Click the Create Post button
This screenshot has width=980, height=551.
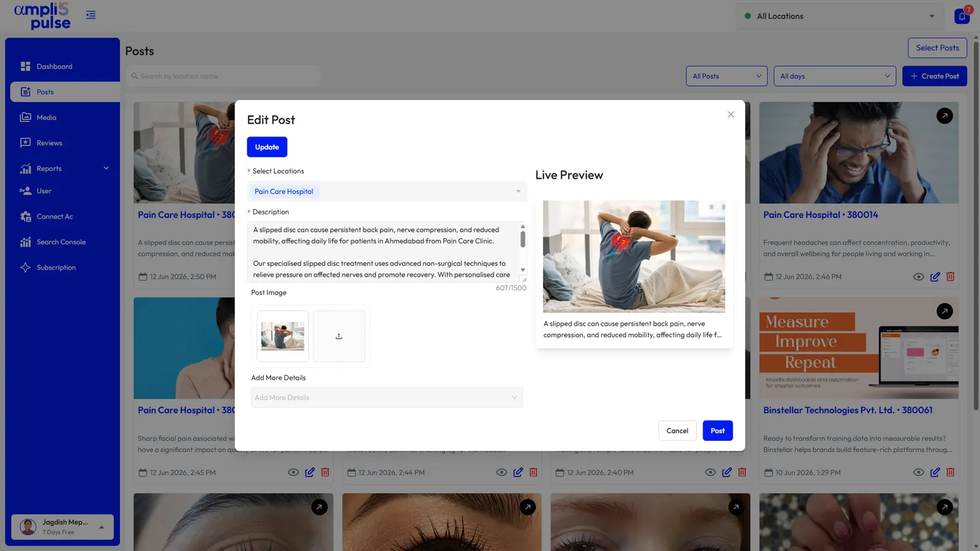935,76
